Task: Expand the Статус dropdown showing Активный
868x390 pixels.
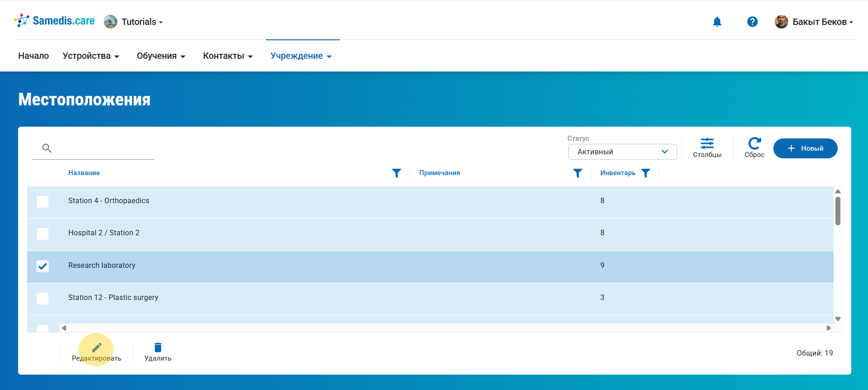Action: [622, 152]
